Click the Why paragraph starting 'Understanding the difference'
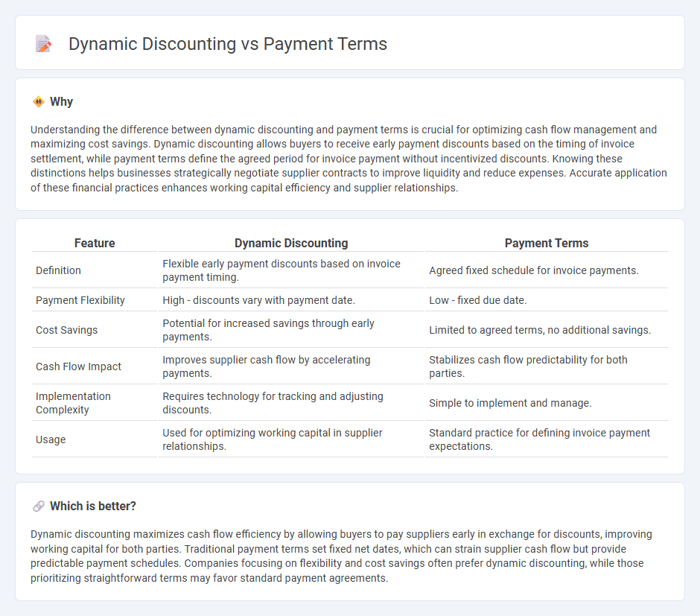Viewport: 700px width, 616px height. coord(349,159)
